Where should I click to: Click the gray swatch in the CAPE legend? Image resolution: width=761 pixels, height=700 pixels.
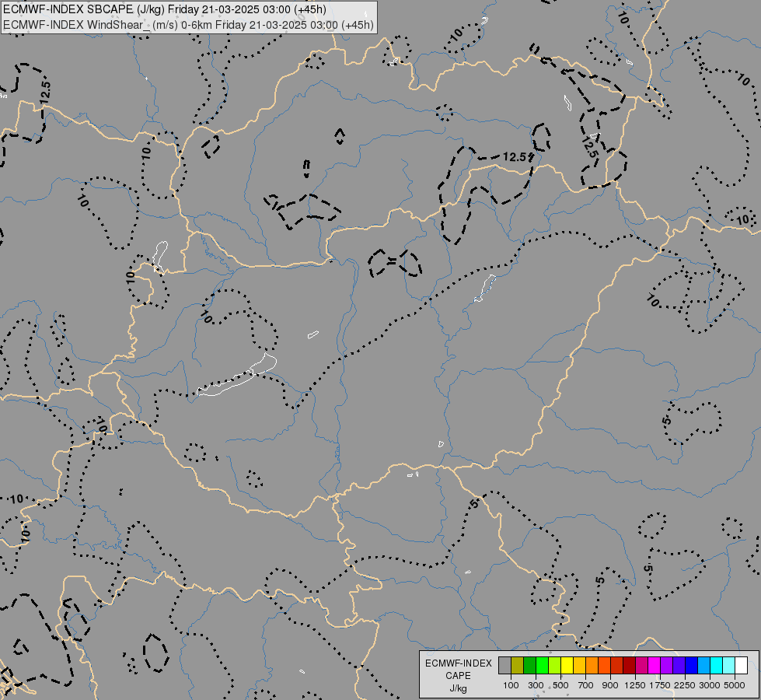504,665
